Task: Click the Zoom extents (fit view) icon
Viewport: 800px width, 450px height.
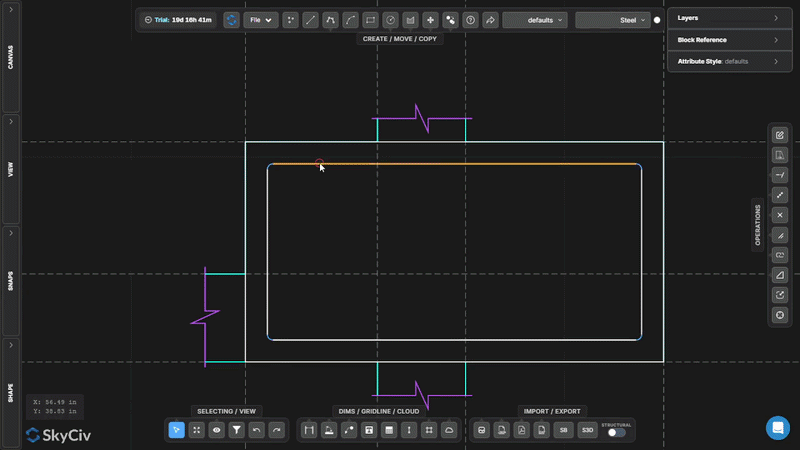Action: [196, 430]
